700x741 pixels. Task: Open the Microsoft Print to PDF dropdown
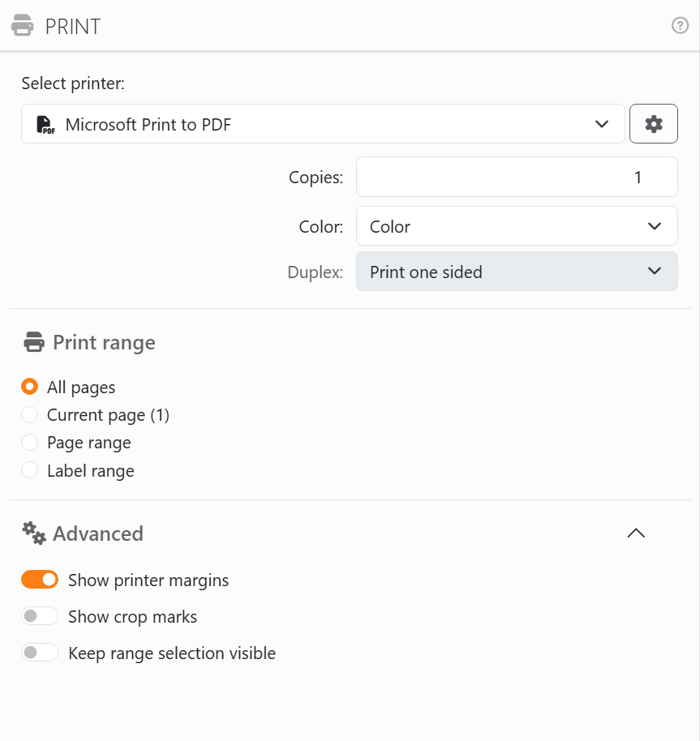point(323,124)
